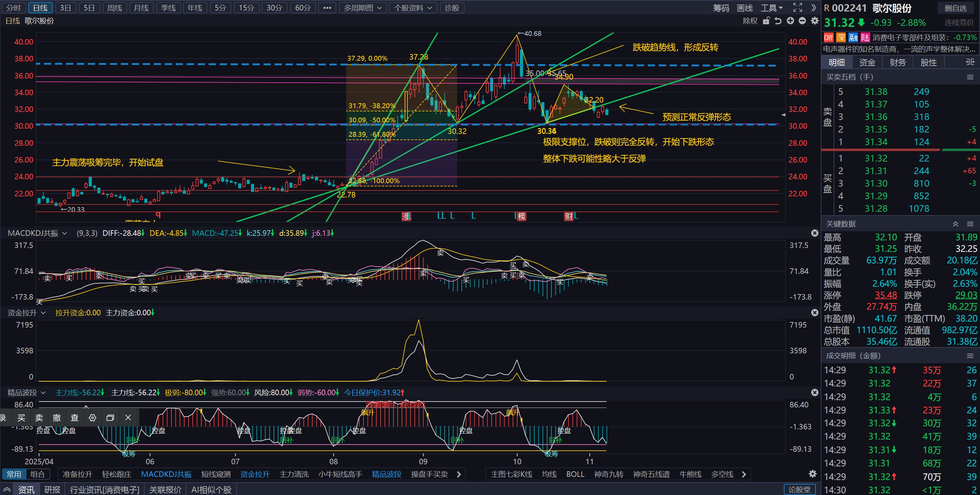Zoom in chart with plus circle icon
Image resolution: width=980 pixels, height=495 pixels.
790,21
